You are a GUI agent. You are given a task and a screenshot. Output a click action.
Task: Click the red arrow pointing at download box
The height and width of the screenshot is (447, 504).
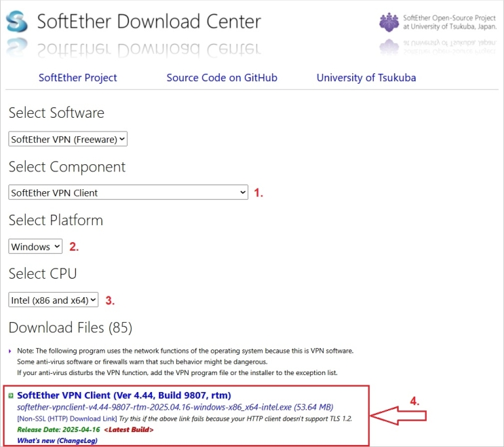[x=398, y=415]
